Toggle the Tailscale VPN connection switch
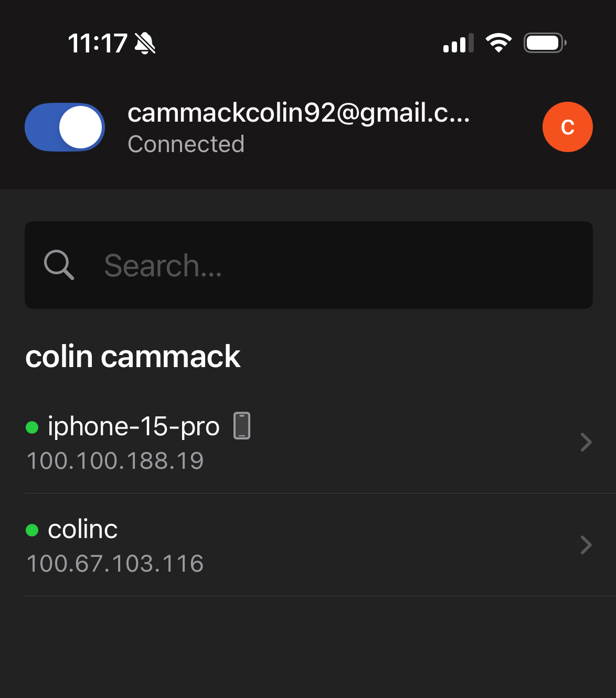616x698 pixels. coord(65,127)
